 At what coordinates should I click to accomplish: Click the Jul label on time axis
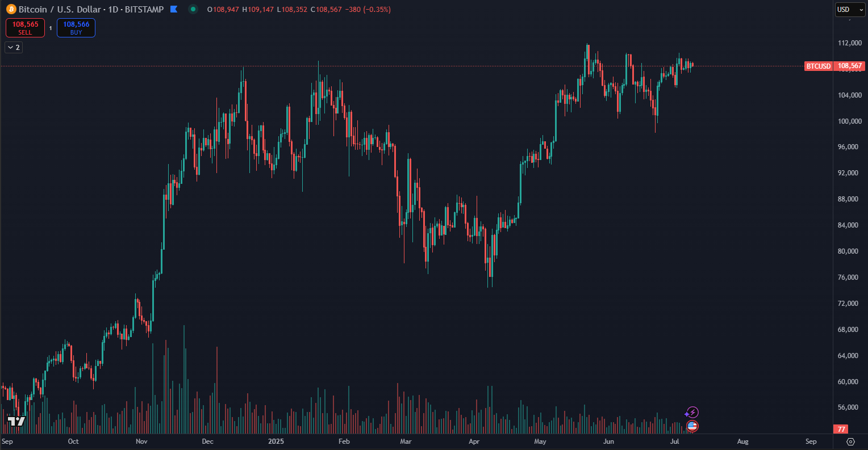pos(675,441)
